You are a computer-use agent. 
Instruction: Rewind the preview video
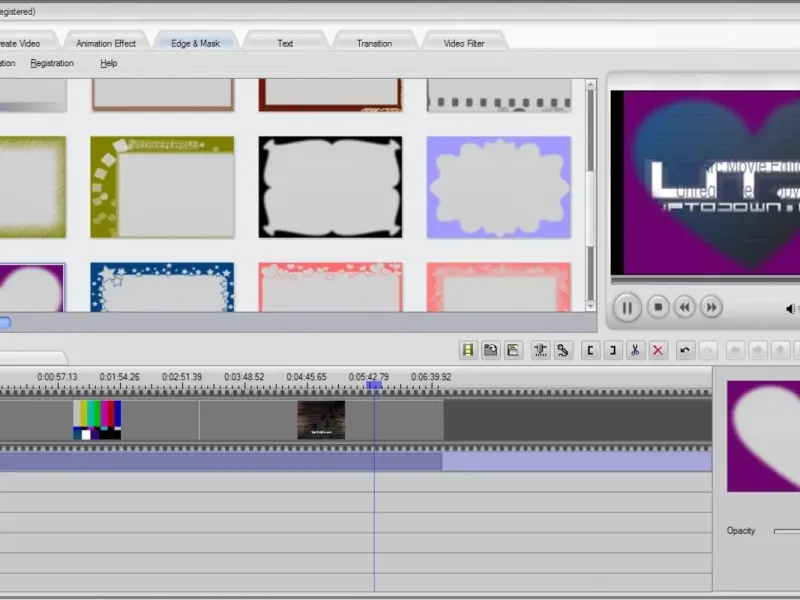point(685,307)
